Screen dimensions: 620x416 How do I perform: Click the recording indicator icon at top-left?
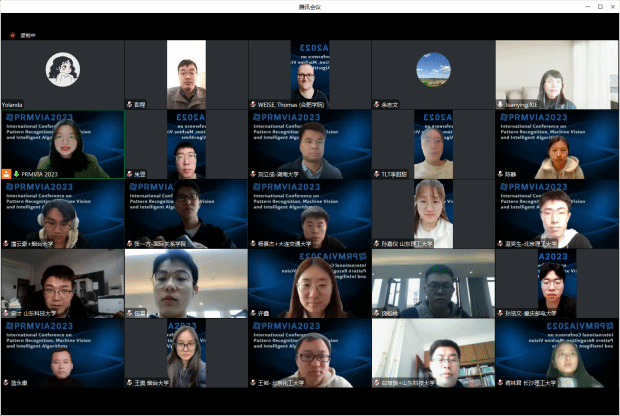coord(13,34)
